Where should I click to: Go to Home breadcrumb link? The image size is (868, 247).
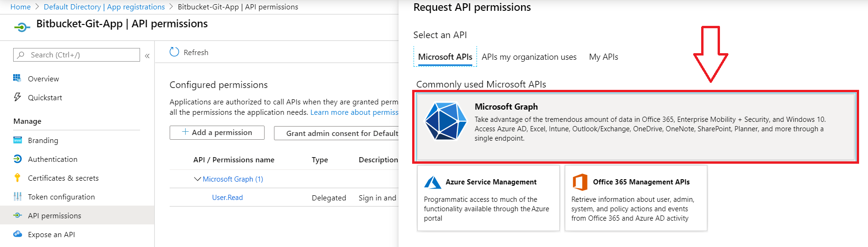coord(21,7)
